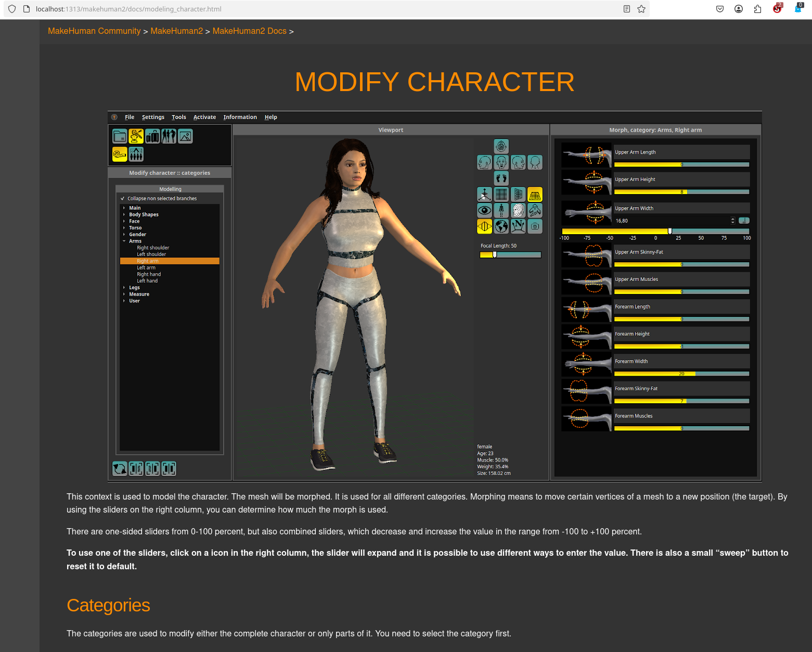The width and height of the screenshot is (812, 652).
Task: Click the camera screenshot icon in viewport
Action: tap(535, 226)
